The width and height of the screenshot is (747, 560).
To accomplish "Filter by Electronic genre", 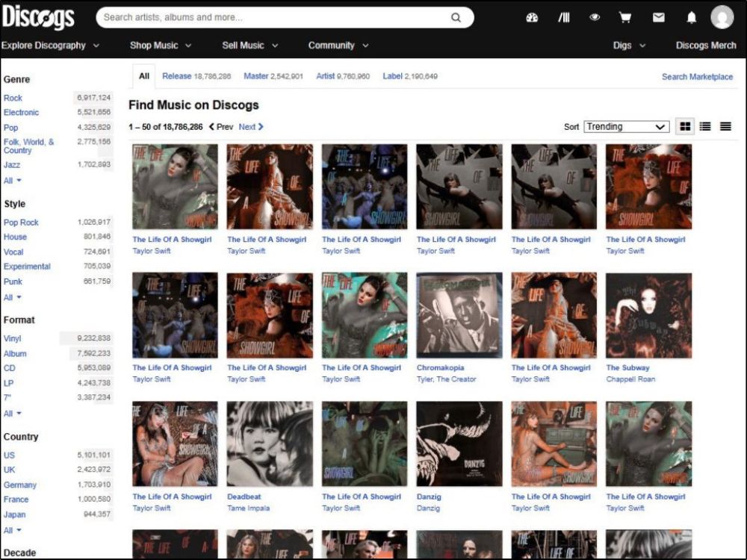I will (x=21, y=113).
